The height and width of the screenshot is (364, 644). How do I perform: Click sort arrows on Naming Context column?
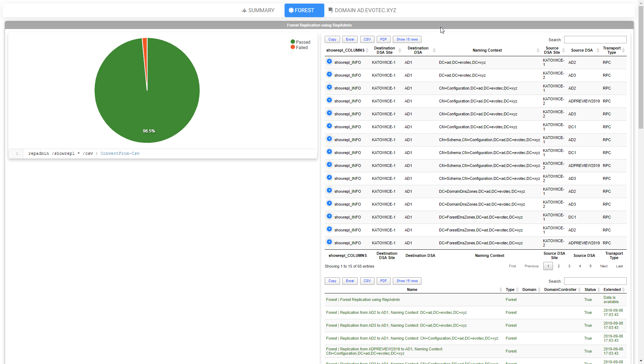point(538,51)
